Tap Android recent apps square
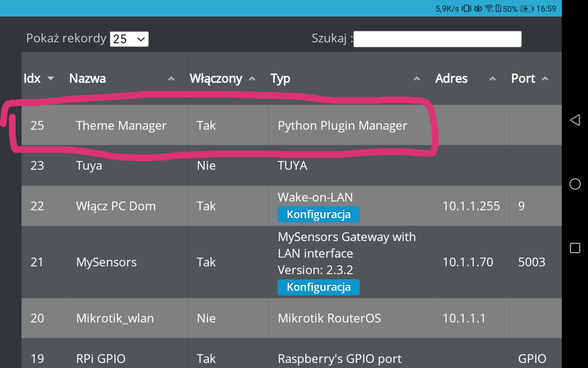The width and height of the screenshot is (588, 368). (x=575, y=248)
